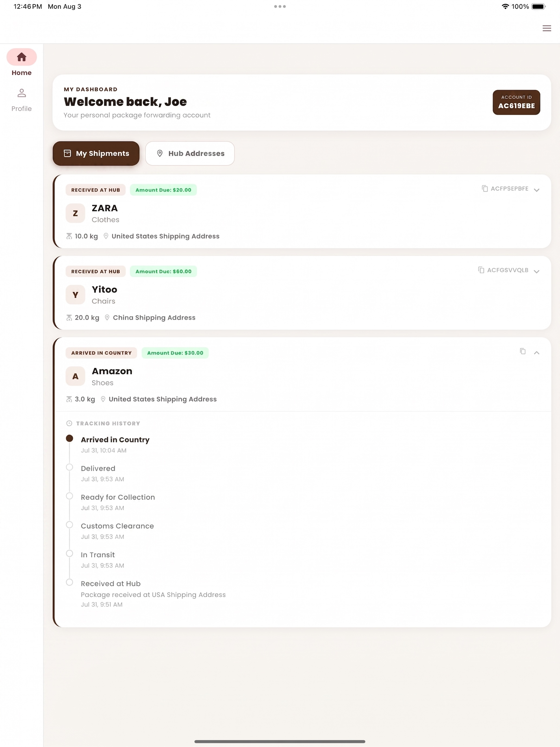Tap the weight icon beside 20.0 kg

[69, 317]
